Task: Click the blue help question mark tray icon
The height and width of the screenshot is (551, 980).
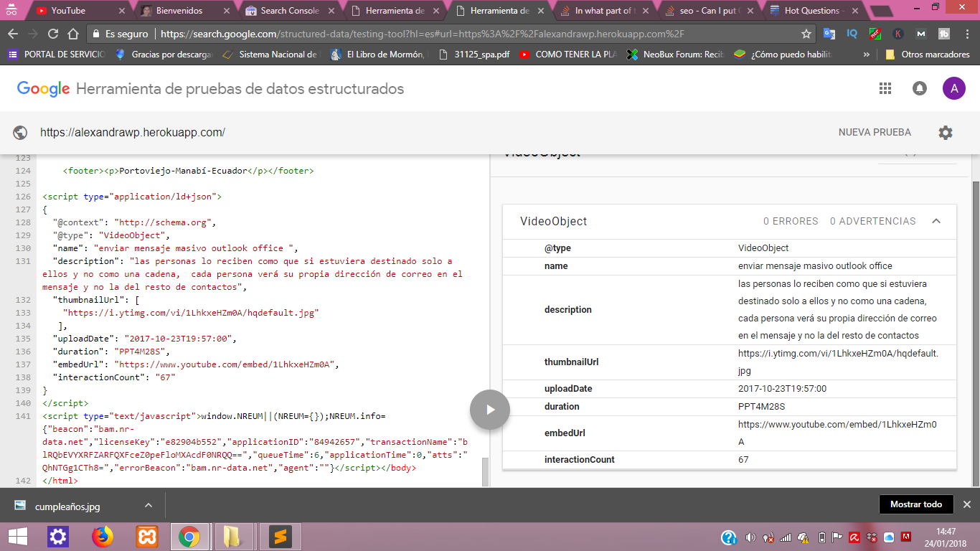Action: 729,537
